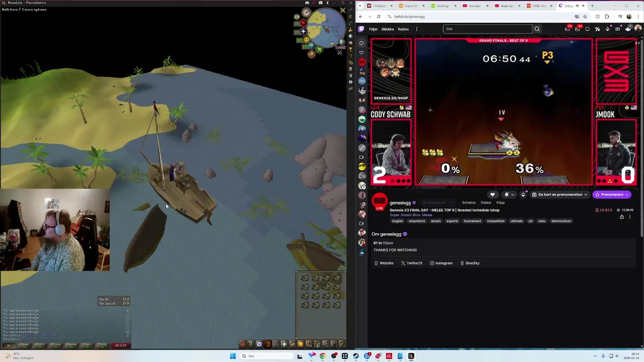
Task: Open Twitch profile avatar menu
Action: click(x=638, y=29)
